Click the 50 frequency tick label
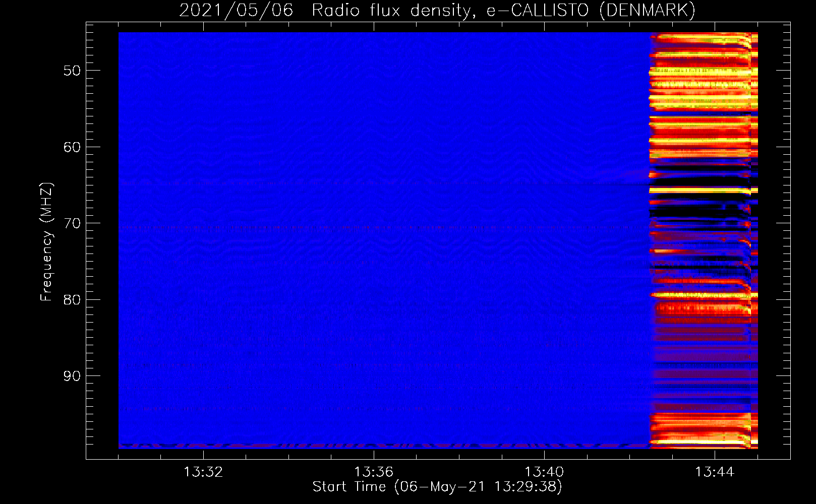The height and width of the screenshot is (504, 816). pyautogui.click(x=72, y=71)
